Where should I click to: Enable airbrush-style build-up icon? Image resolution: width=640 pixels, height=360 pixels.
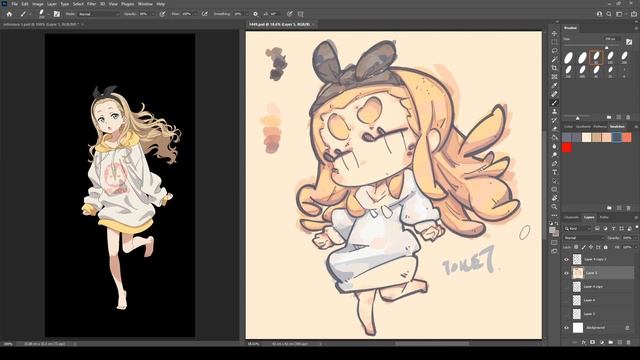[204, 14]
